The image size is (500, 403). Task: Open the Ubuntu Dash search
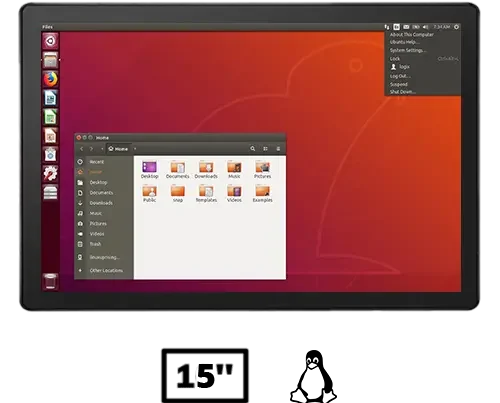(50, 41)
